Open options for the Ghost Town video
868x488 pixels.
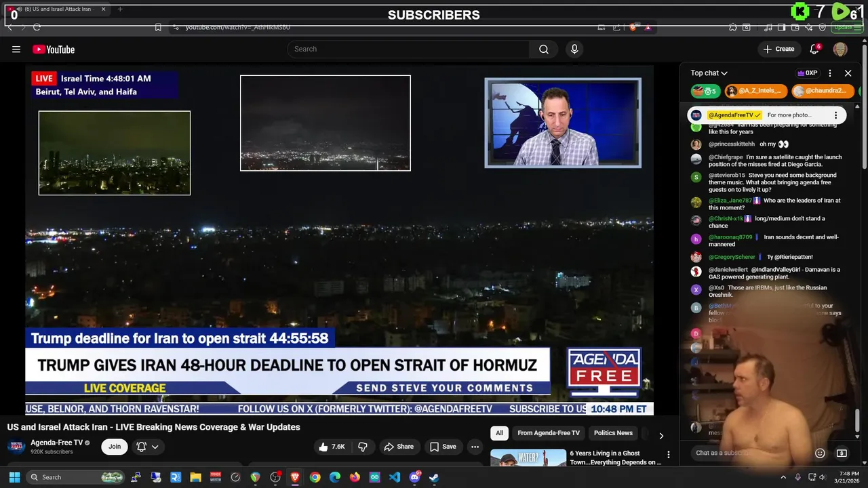(669, 455)
